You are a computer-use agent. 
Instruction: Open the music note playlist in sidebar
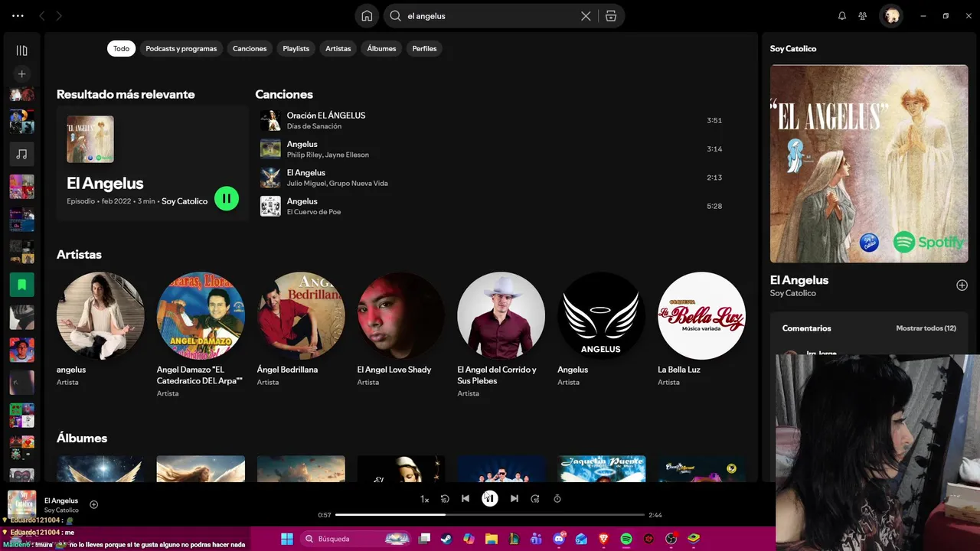(21, 154)
